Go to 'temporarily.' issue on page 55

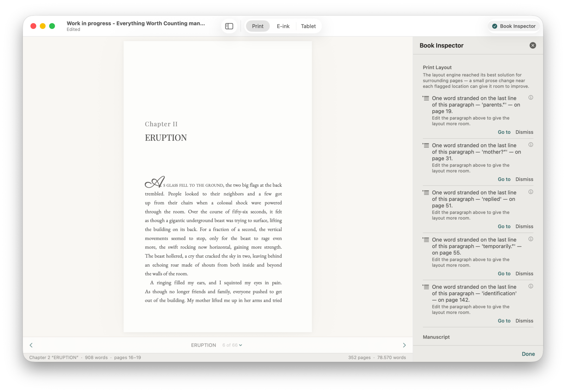point(504,273)
